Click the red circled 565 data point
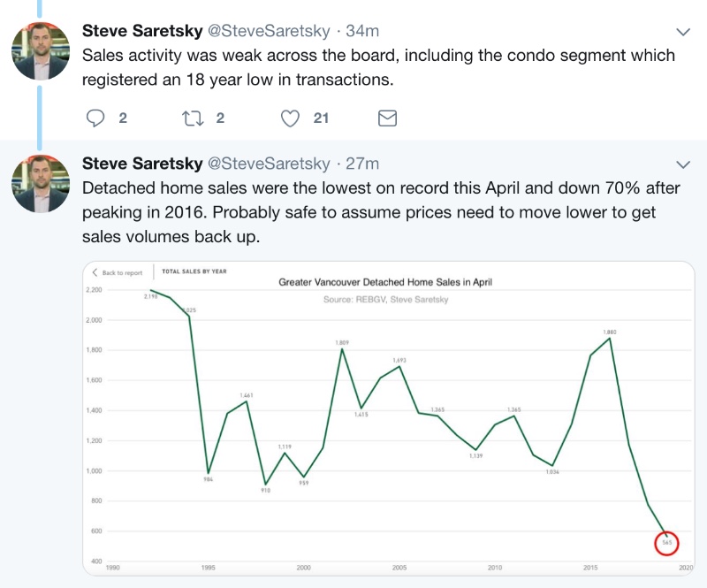 point(666,543)
